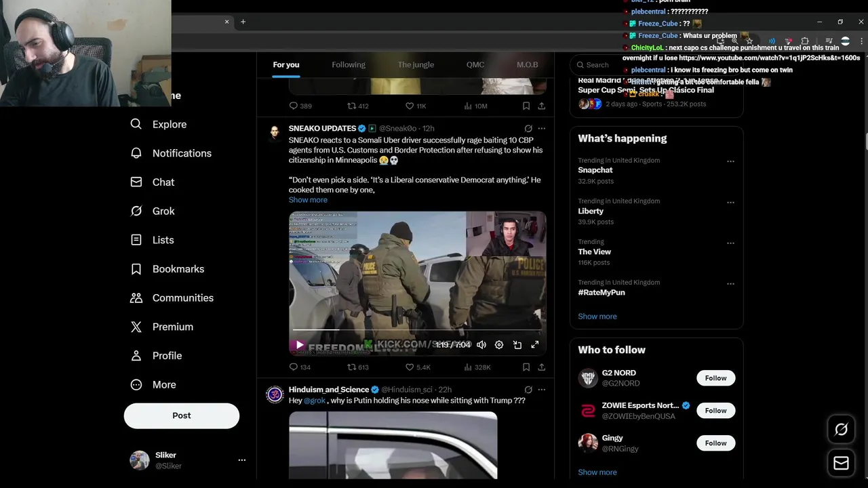
Task: Open Sliker account menu ellipsis
Action: tap(241, 460)
